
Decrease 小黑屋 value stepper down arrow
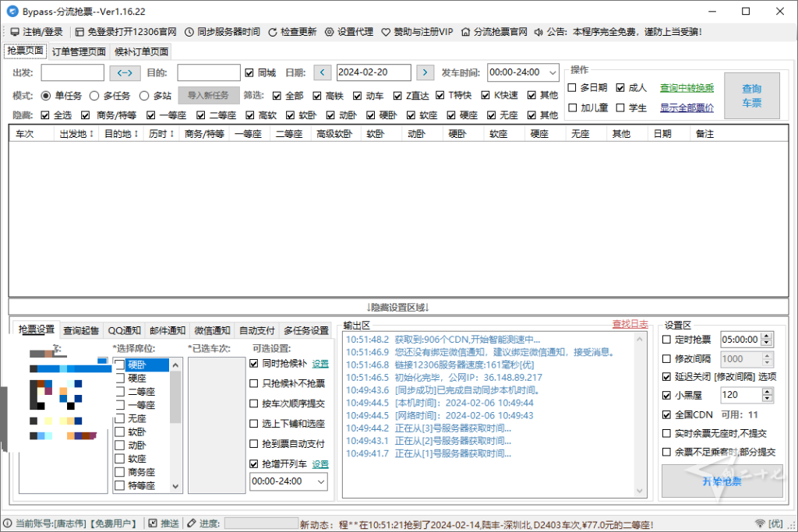[x=767, y=399]
